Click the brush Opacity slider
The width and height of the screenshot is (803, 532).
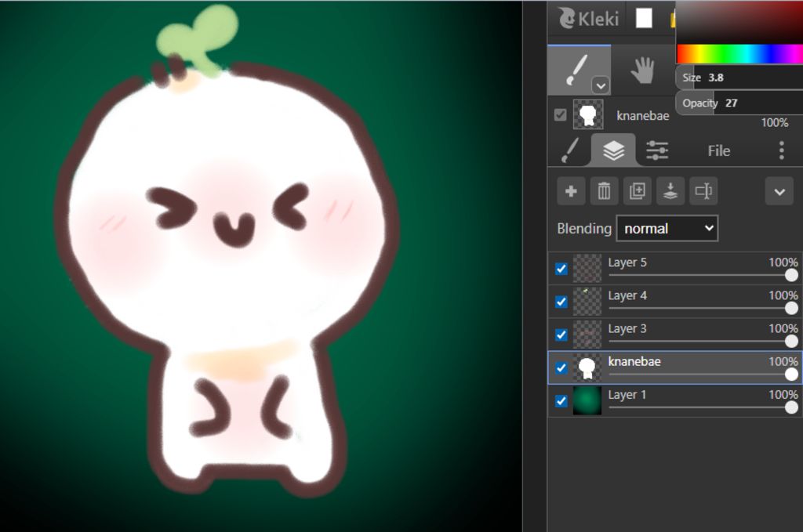[739, 103]
